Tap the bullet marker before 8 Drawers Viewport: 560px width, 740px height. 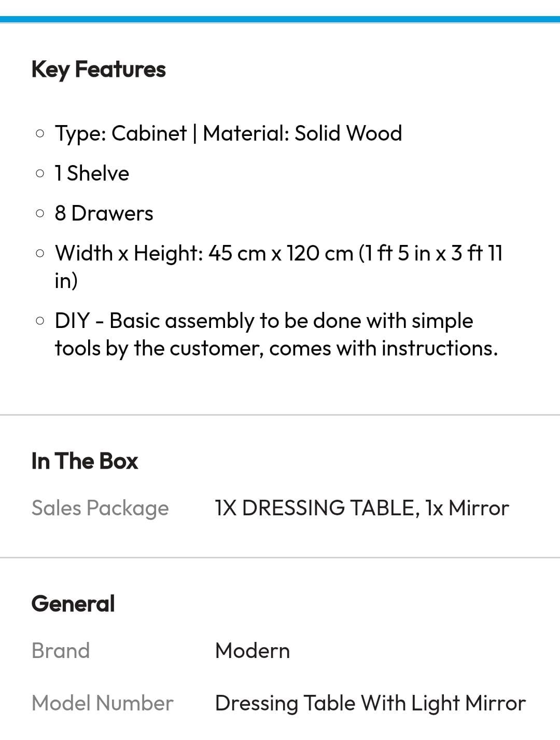pyautogui.click(x=40, y=213)
